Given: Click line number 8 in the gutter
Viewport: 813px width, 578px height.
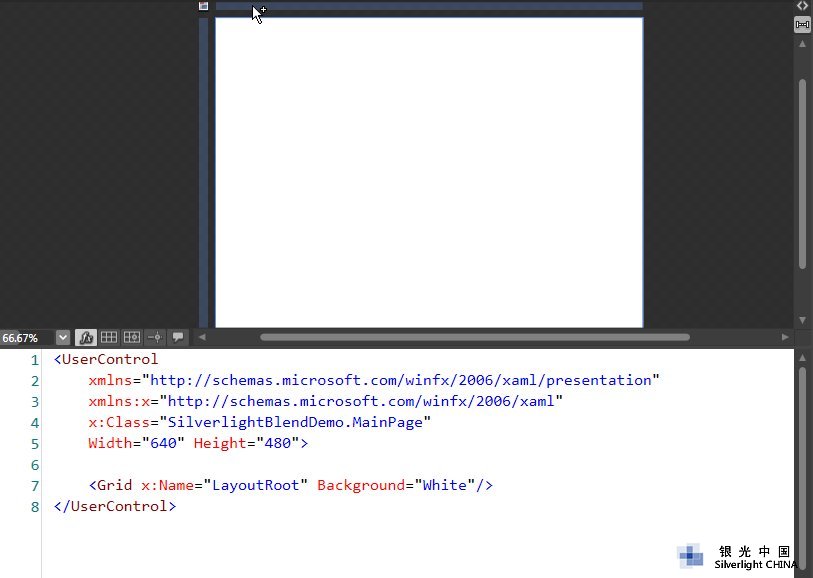Looking at the screenshot, I should pos(35,507).
